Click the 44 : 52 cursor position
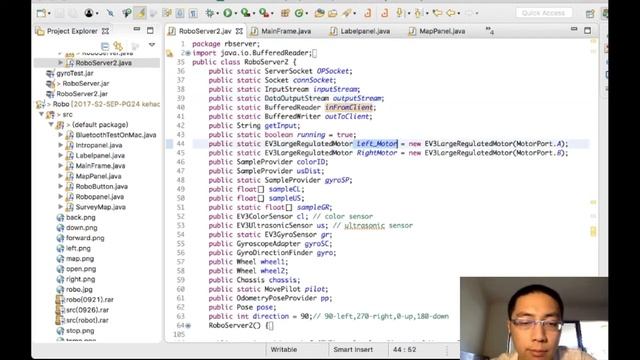The width and height of the screenshot is (640, 360). point(404,350)
